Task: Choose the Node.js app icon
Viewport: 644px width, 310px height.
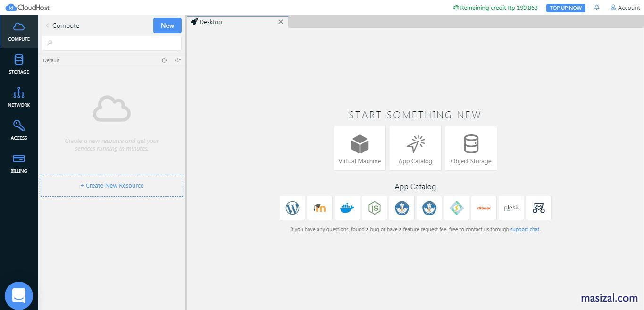Action: (374, 208)
